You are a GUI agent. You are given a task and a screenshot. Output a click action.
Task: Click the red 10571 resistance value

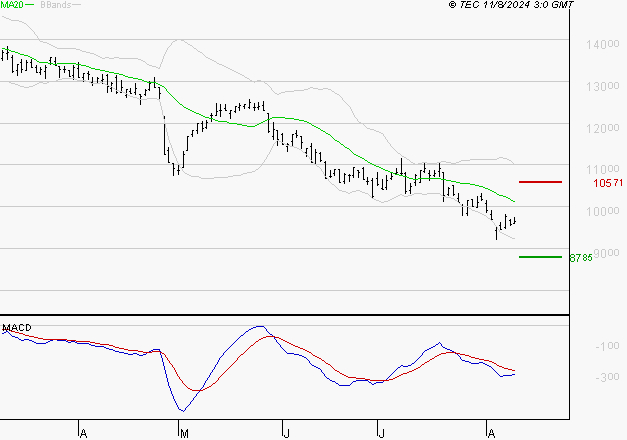[608, 183]
